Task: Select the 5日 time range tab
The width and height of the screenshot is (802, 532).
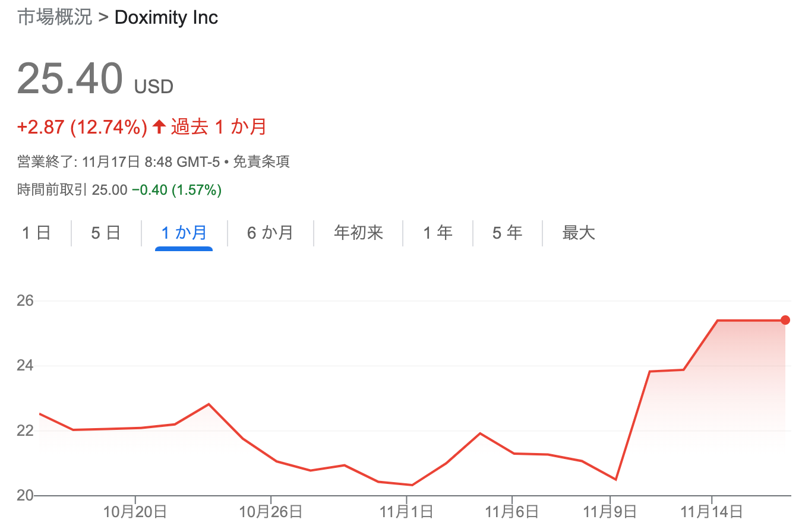Action: click(x=106, y=233)
